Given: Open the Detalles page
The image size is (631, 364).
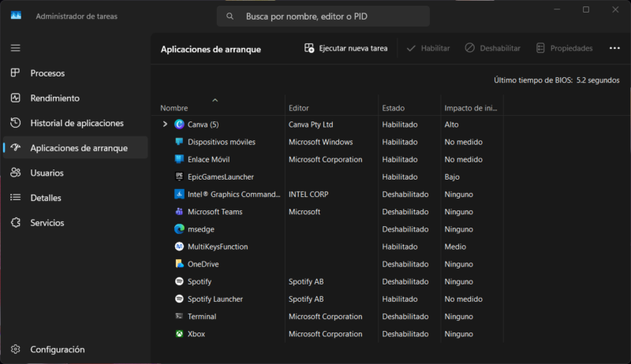Looking at the screenshot, I should click(75, 198).
